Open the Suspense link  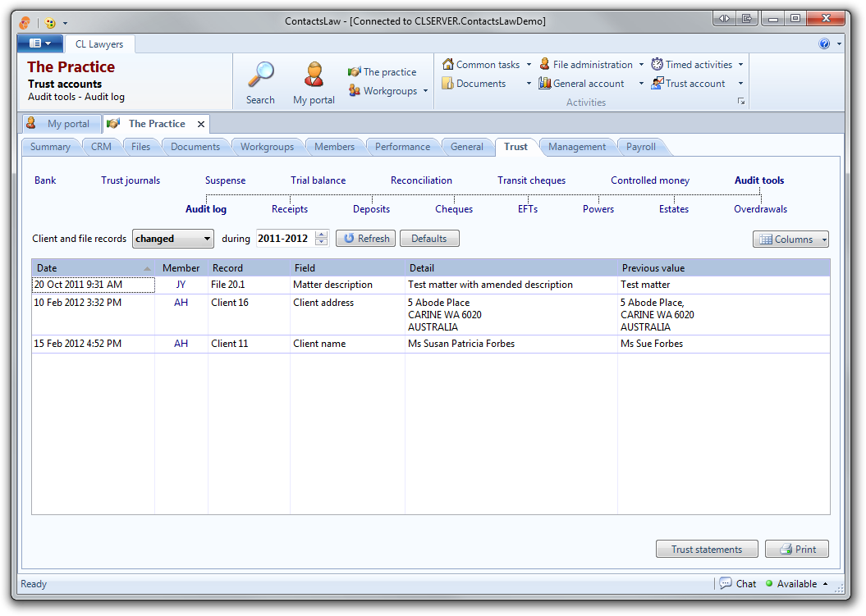(226, 180)
